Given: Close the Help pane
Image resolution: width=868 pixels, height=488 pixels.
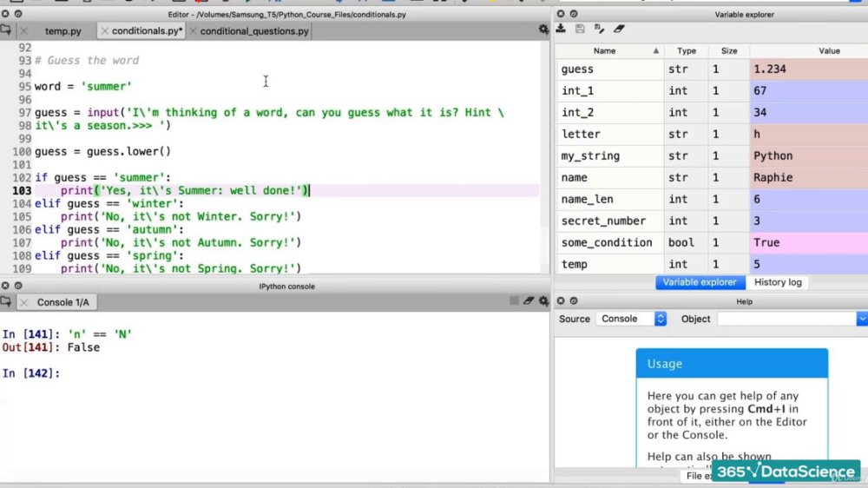Looking at the screenshot, I should tap(560, 300).
